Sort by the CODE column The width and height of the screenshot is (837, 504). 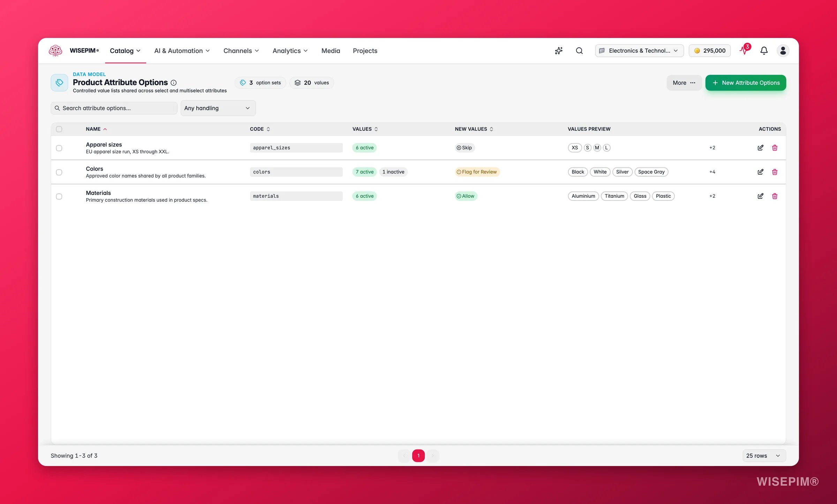[260, 129]
